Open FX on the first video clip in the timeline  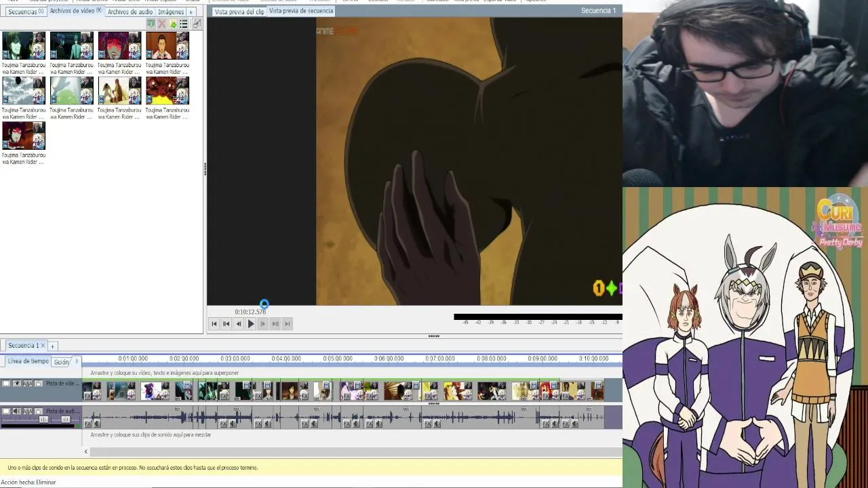87,396
